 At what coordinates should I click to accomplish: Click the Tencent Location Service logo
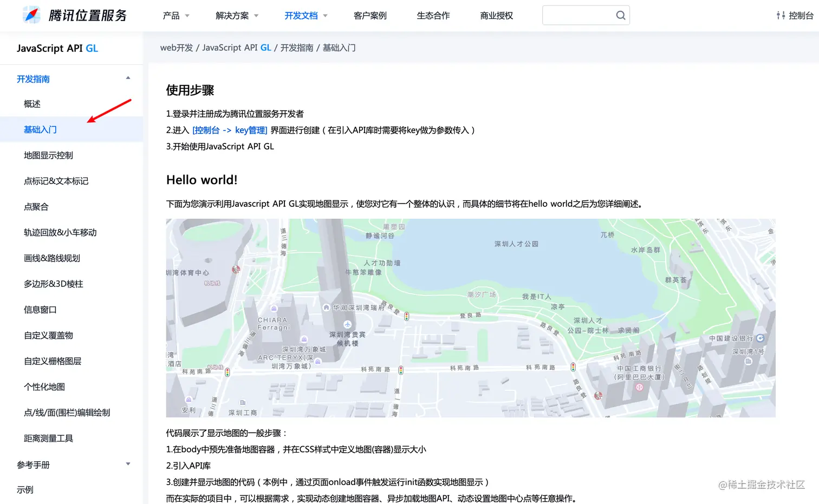tap(75, 15)
